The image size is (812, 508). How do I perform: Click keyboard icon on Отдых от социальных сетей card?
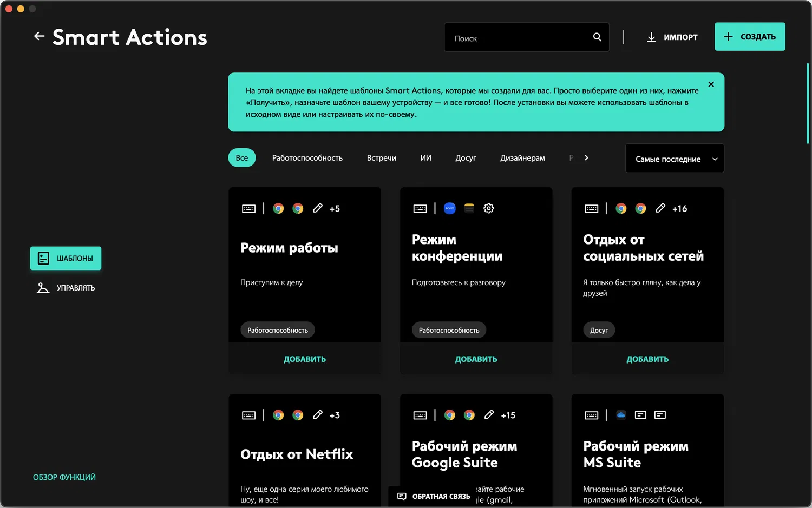(592, 209)
